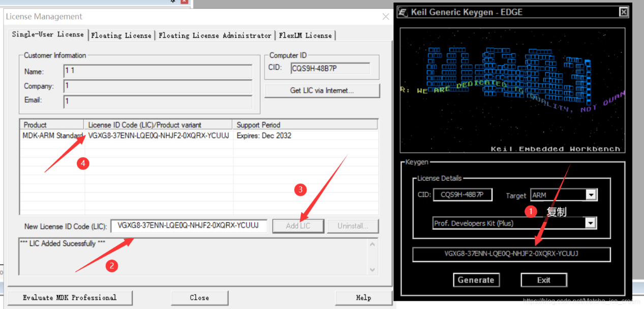Go to the FlexLM License tab
The height and width of the screenshot is (309, 644).
(305, 36)
